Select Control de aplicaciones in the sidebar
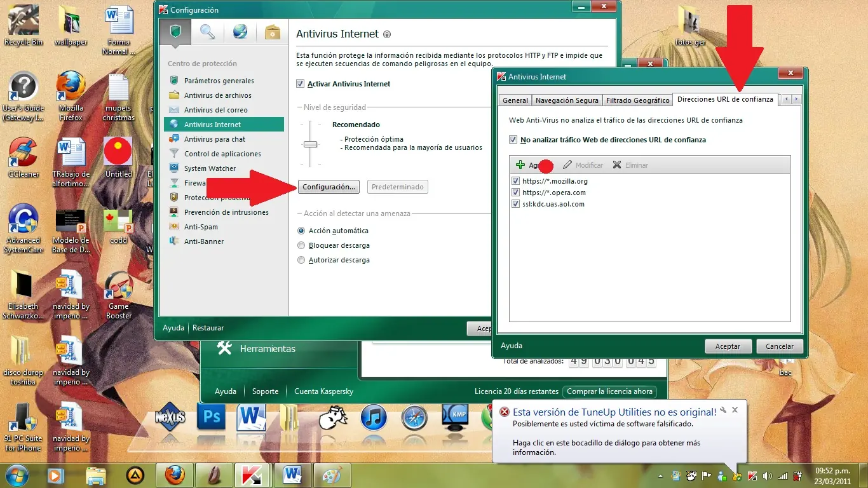Image resolution: width=868 pixels, height=488 pixels. pyautogui.click(x=222, y=154)
